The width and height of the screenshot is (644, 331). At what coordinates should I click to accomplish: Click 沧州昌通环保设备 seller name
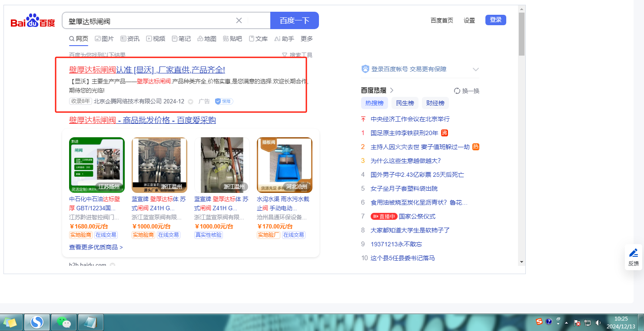click(x=282, y=217)
